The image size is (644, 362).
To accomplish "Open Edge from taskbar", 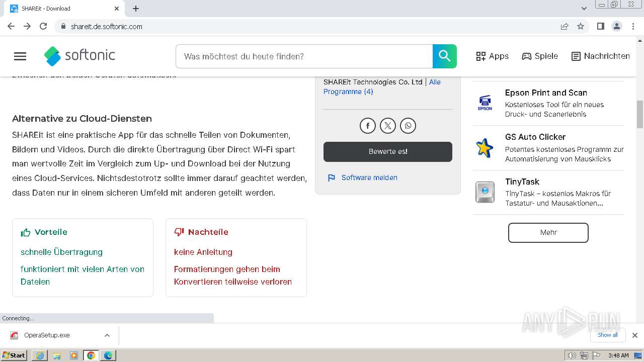I will [108, 355].
